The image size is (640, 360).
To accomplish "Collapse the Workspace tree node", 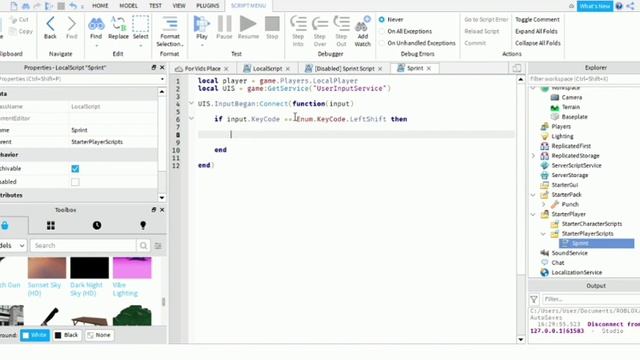I will pyautogui.click(x=533, y=88).
